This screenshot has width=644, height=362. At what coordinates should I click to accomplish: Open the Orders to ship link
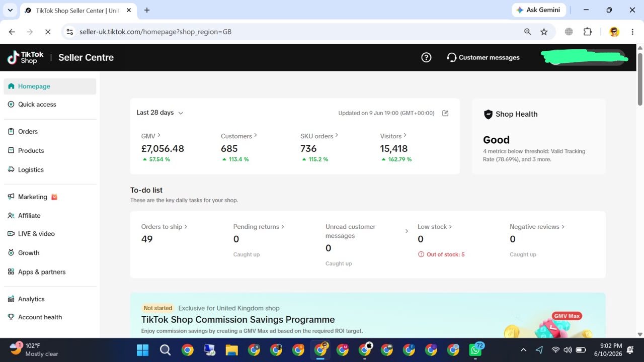pos(165,227)
